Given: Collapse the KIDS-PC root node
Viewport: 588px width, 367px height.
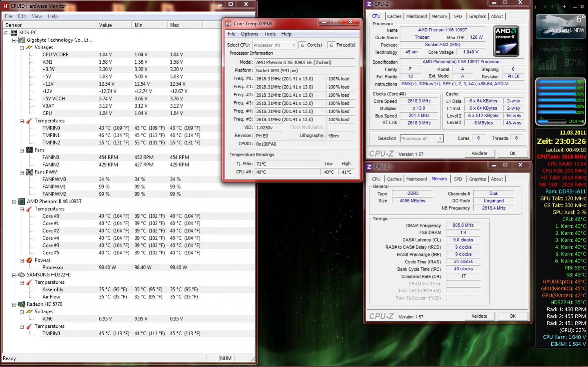Looking at the screenshot, I should [x=6, y=33].
